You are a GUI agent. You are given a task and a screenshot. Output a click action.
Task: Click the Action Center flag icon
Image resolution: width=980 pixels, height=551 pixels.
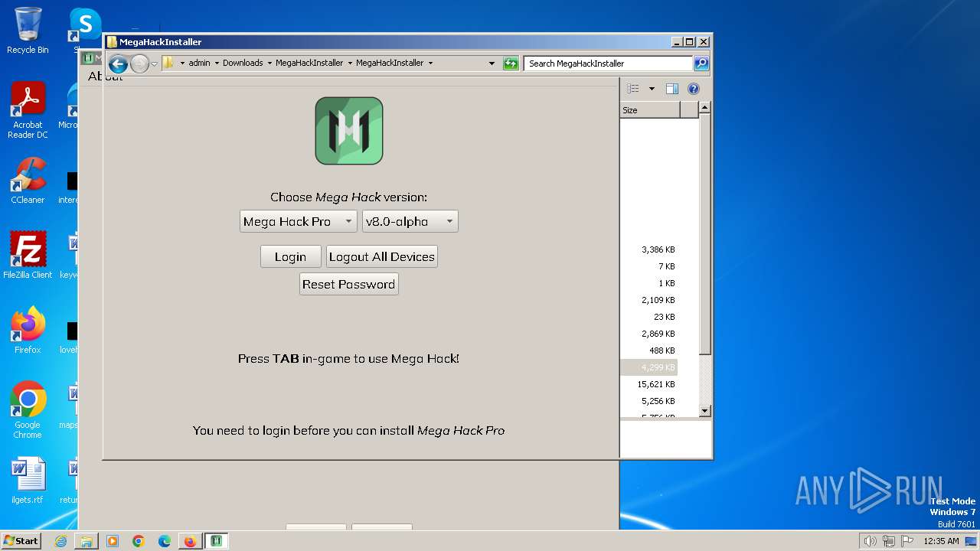point(908,541)
